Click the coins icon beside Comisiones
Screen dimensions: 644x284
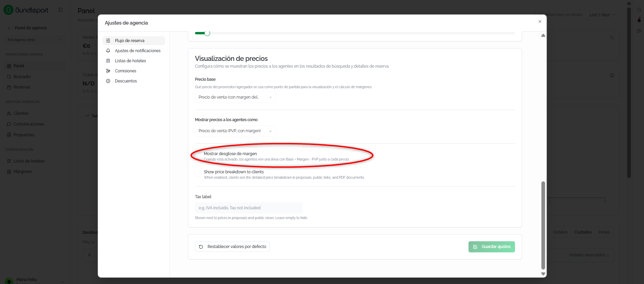coord(108,71)
